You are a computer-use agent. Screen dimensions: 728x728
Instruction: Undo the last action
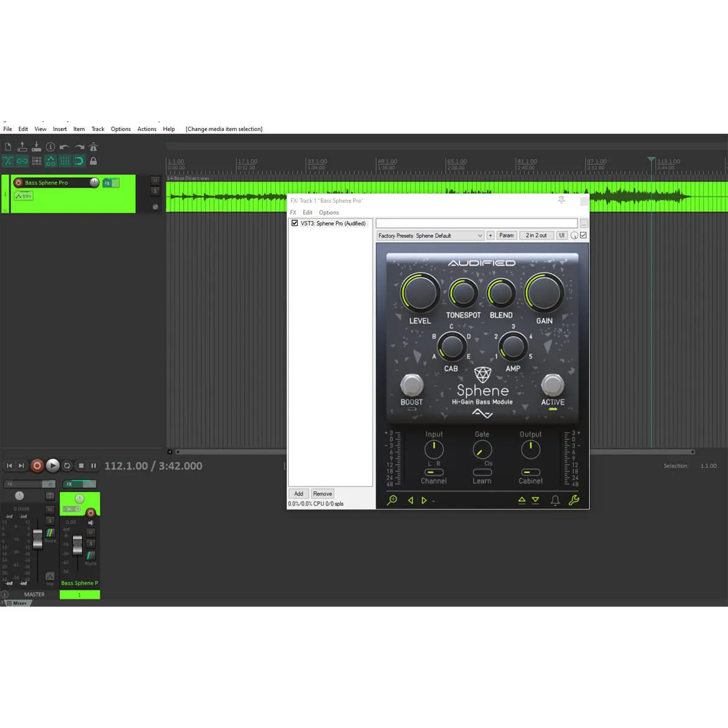(64, 147)
